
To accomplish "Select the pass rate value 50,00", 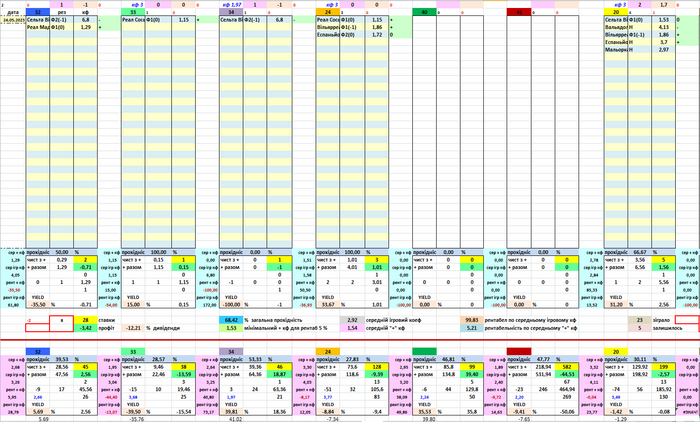I will (x=62, y=252).
